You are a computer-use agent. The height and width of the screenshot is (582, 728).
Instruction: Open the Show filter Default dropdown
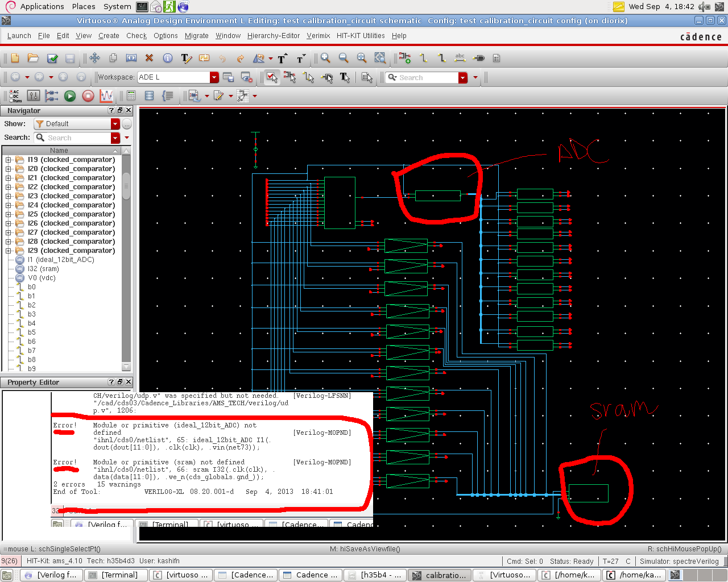click(x=115, y=124)
